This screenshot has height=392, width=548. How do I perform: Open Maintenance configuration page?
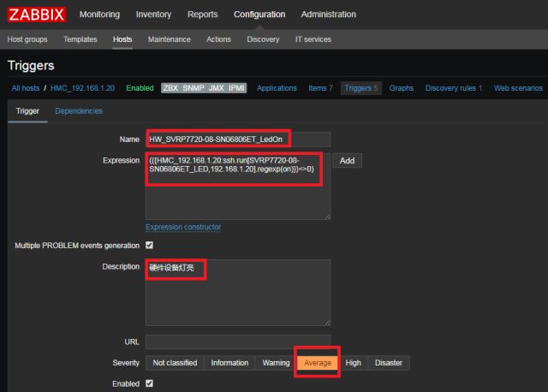170,39
